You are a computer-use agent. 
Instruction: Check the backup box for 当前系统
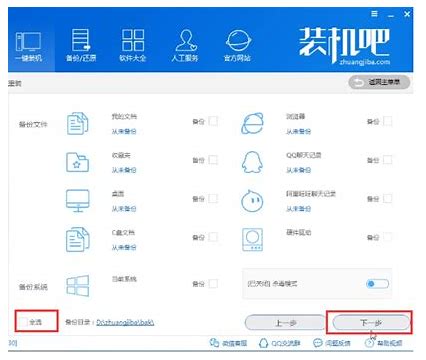click(x=213, y=284)
